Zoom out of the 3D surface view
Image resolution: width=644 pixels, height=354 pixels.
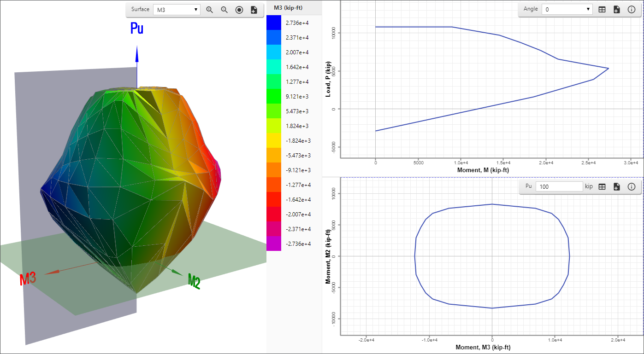[225, 10]
